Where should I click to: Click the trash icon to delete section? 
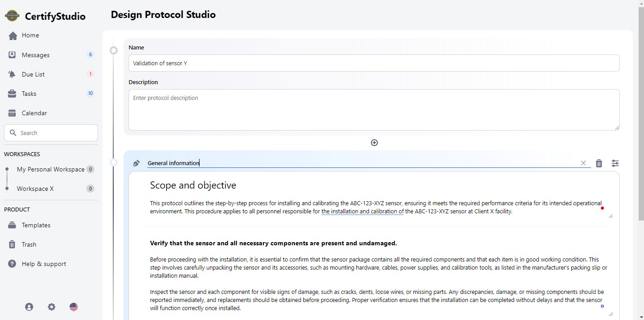(599, 163)
